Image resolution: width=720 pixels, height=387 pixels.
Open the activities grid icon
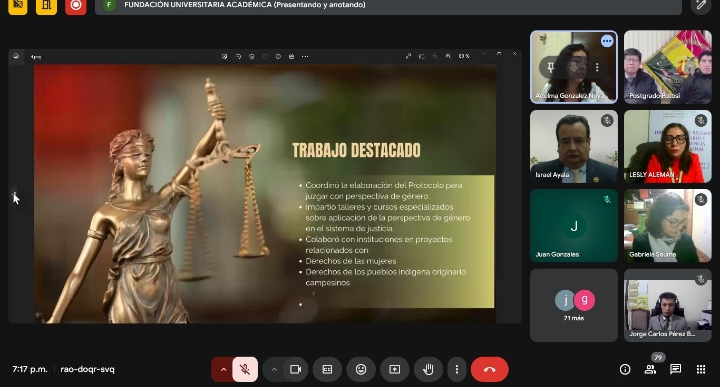701,369
